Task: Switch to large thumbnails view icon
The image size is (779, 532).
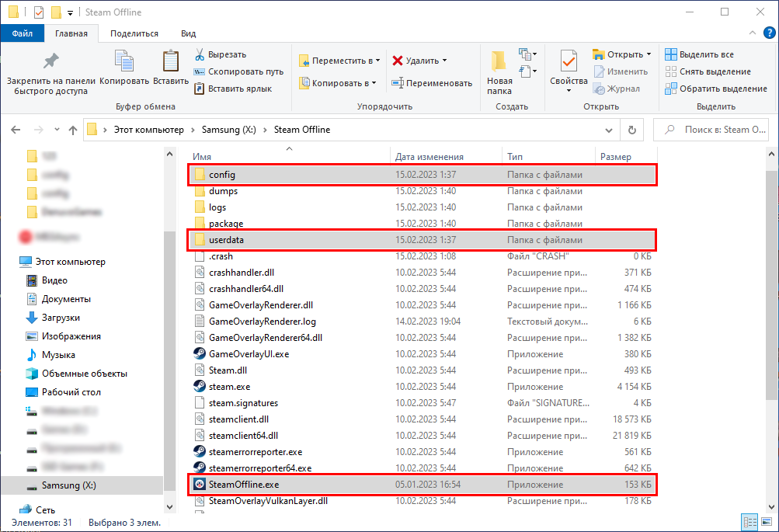Action: click(x=767, y=522)
